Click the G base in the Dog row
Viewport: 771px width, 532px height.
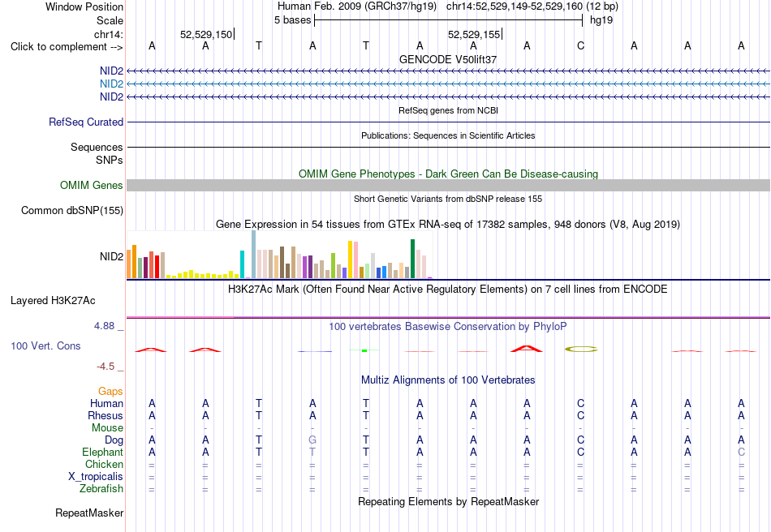[x=312, y=440]
